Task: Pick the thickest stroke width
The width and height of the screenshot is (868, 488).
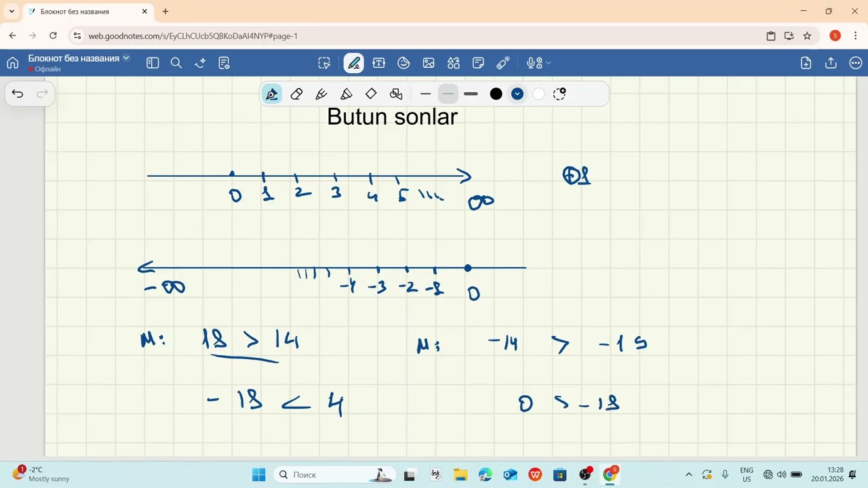Action: 471,94
